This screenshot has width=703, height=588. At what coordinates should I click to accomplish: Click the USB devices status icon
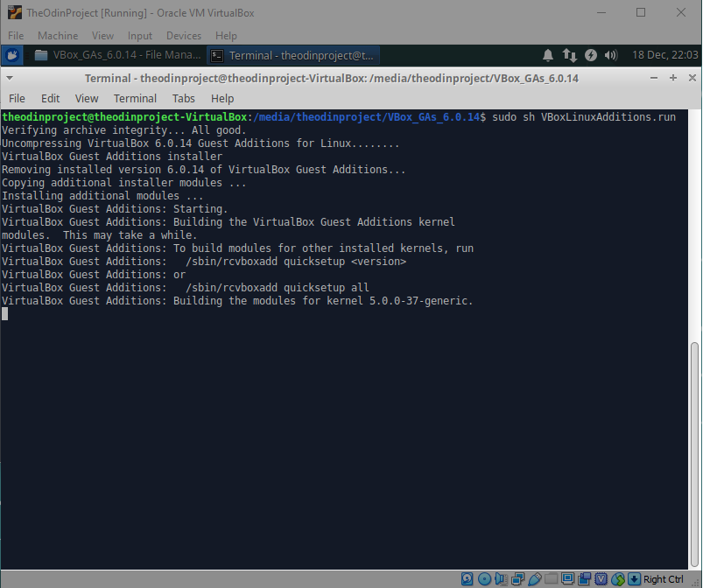click(533, 579)
